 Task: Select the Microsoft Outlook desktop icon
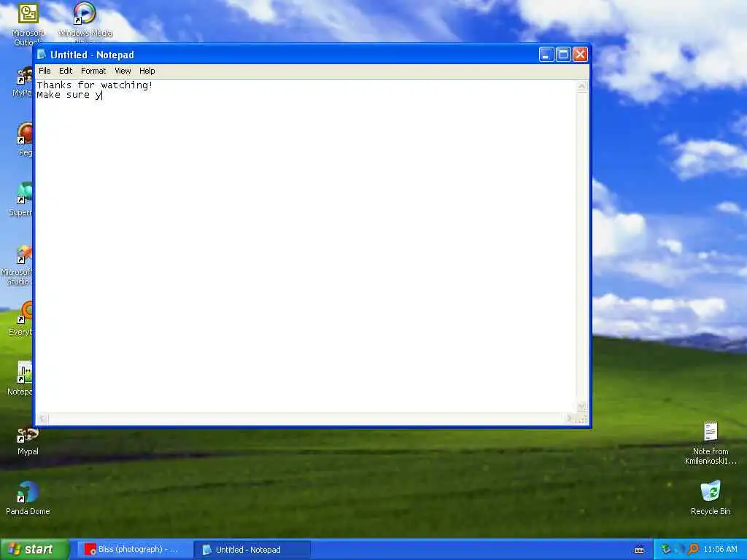pos(28,24)
